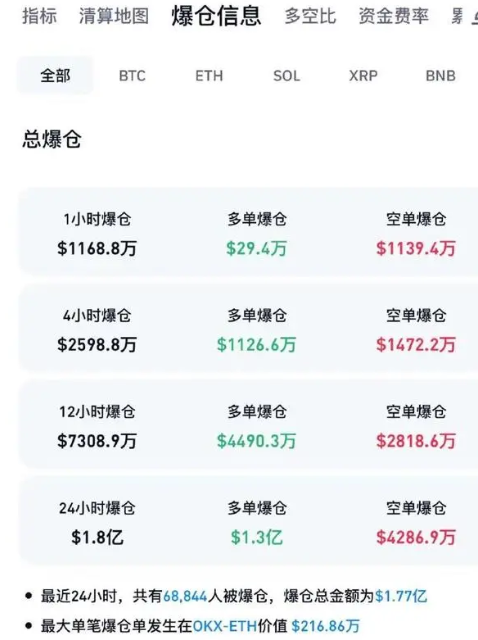Open the OKX-ETH link
The width and height of the screenshot is (478, 640).
pyautogui.click(x=225, y=626)
